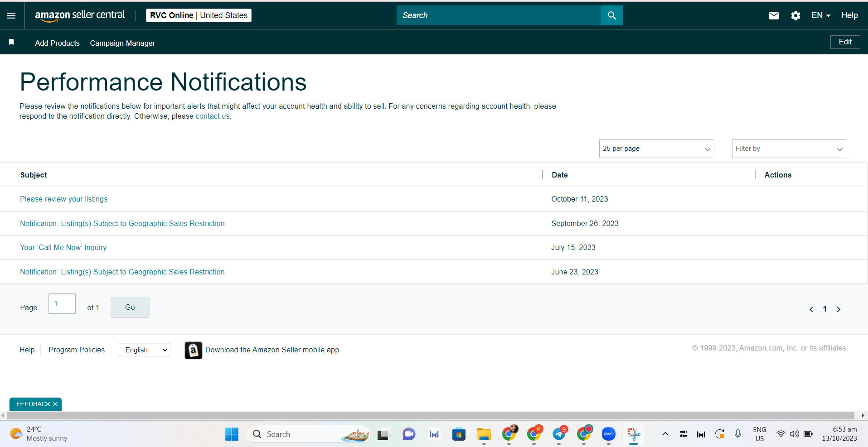Image resolution: width=868 pixels, height=447 pixels.
Task: Go to the previous page arrow
Action: [811, 309]
